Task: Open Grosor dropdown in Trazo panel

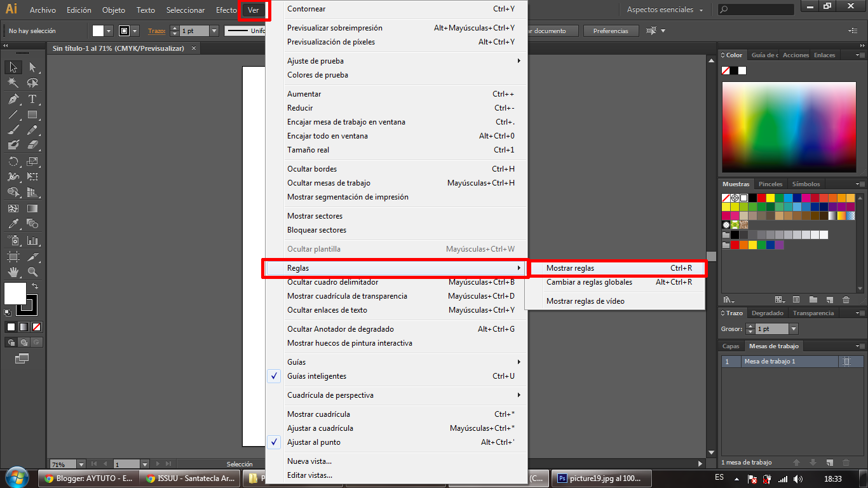Action: coord(793,329)
